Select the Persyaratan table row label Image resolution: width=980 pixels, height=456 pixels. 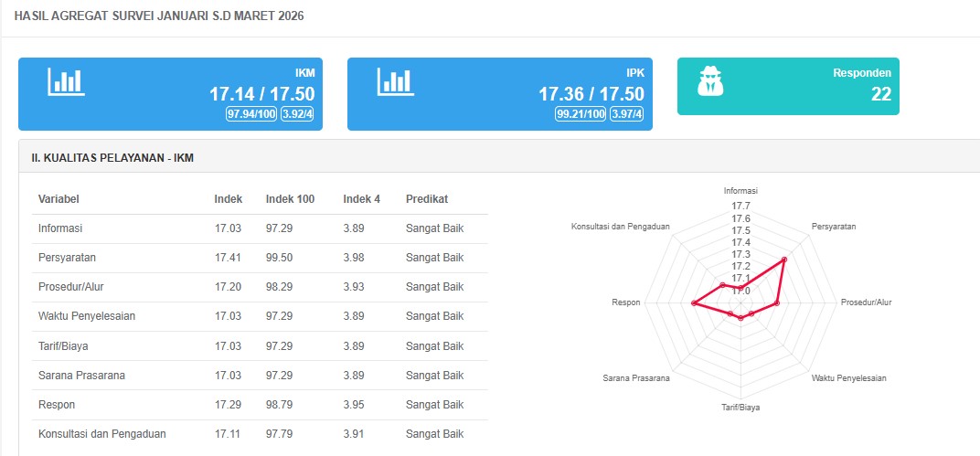pos(67,258)
